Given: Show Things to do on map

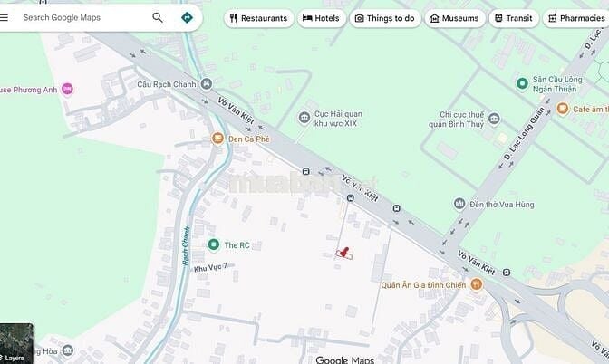Looking at the screenshot, I should (x=385, y=18).
